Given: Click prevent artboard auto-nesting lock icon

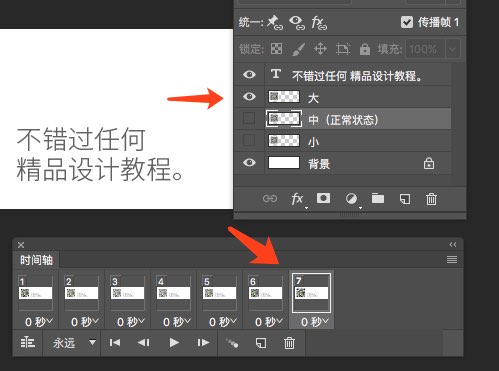Looking at the screenshot, I should 343,49.
